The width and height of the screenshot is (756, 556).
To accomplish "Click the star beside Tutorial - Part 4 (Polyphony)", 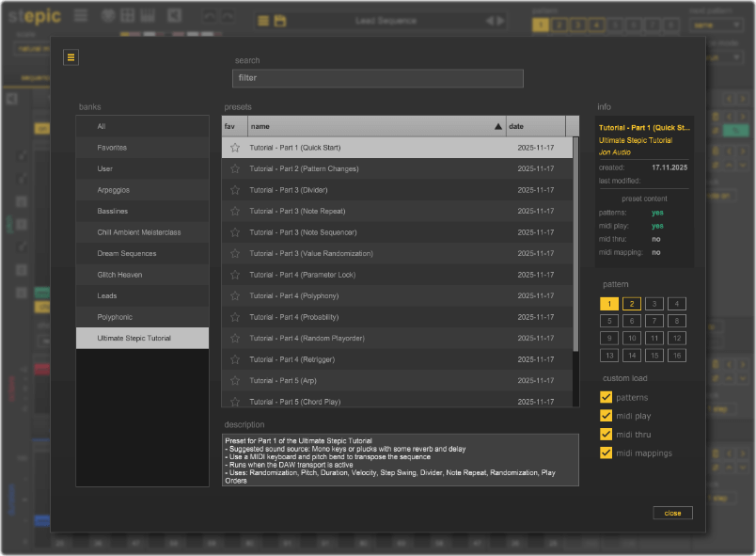I will click(x=234, y=296).
